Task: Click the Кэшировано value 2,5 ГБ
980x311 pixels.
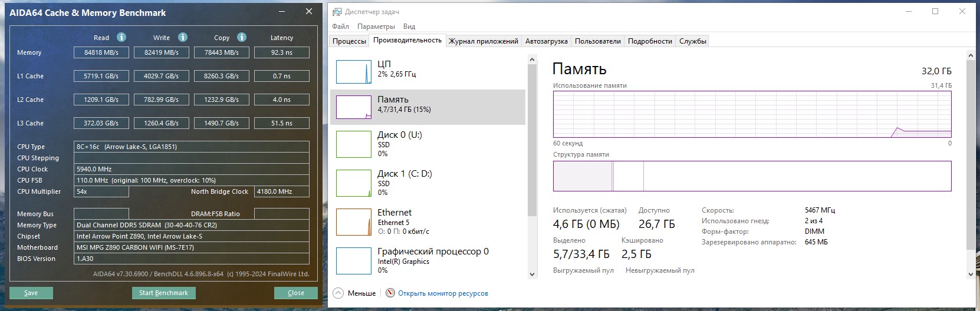Action: click(636, 254)
